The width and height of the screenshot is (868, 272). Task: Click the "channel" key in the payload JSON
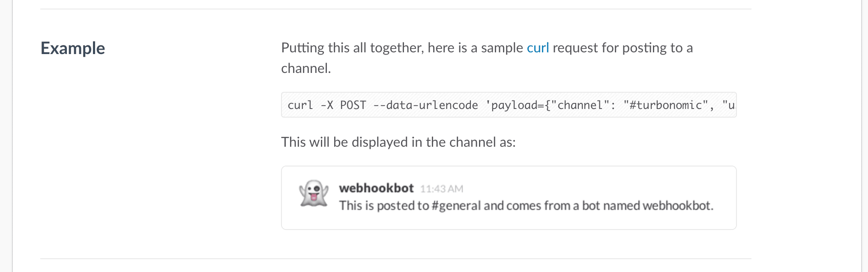point(579,105)
